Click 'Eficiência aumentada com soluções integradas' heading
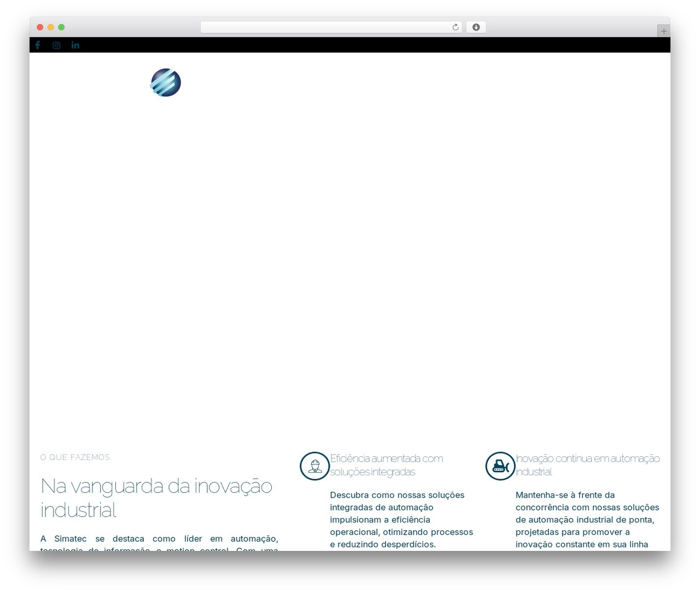 click(387, 465)
